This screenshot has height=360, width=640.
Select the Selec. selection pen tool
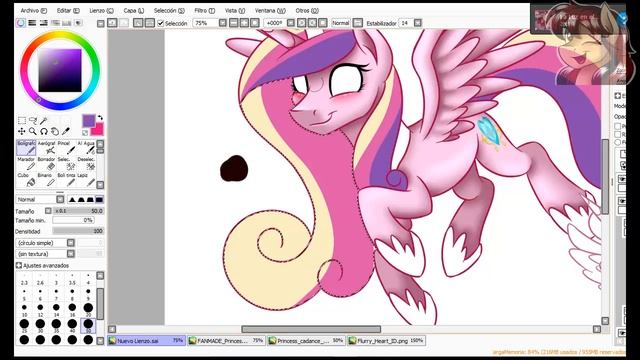pyautogui.click(x=66, y=164)
